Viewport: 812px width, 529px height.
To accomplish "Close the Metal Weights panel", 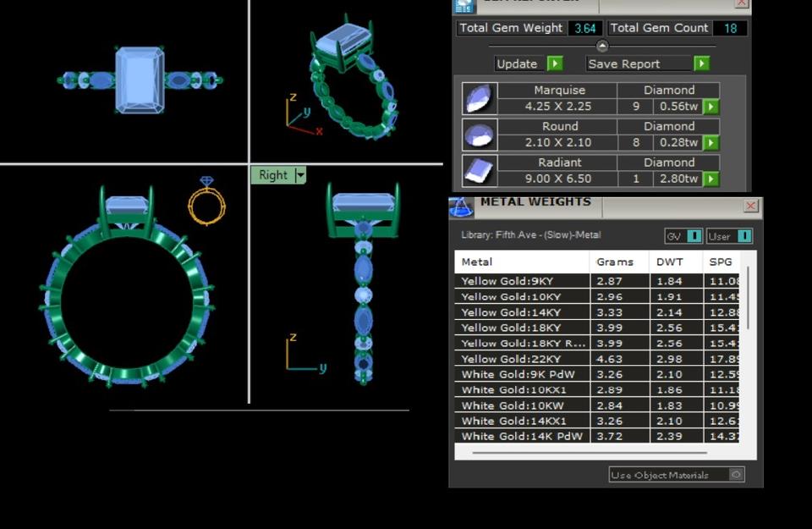I will coord(750,206).
